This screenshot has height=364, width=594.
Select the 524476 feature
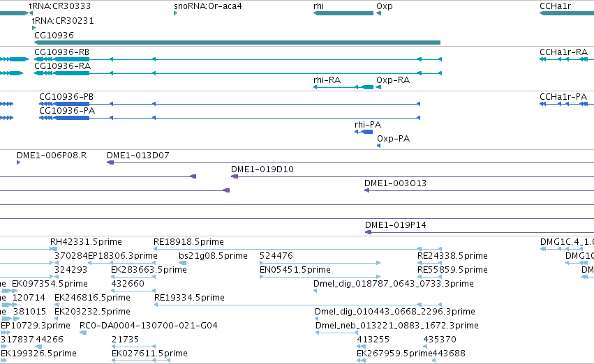pos(320,263)
